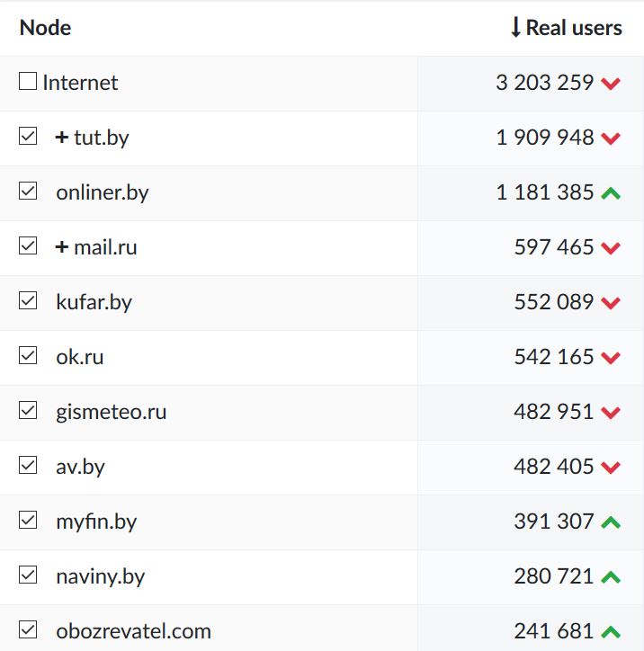
Task: Click the obozrevatel.com node name
Action: click(x=133, y=631)
